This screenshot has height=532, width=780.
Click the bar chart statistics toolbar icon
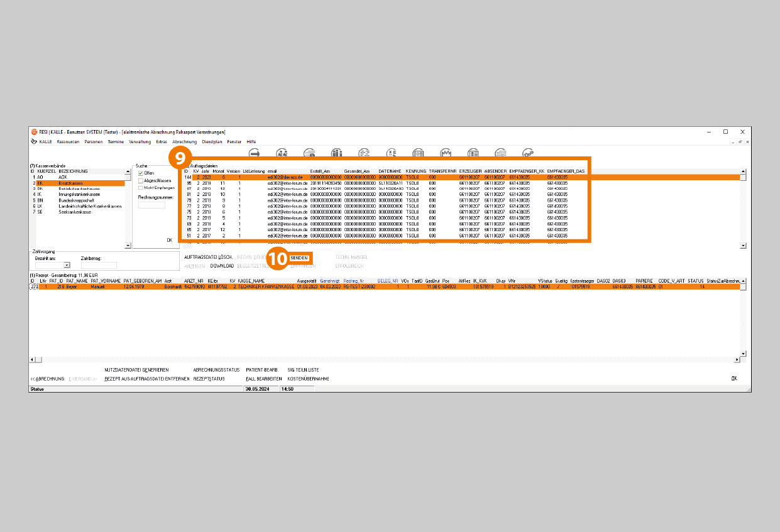[336, 153]
